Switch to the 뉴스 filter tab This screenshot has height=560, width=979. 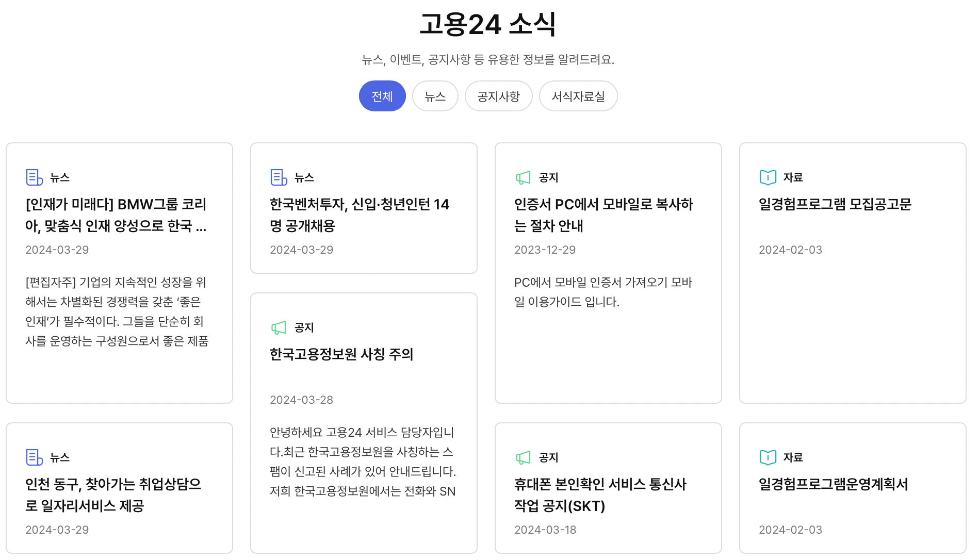point(435,96)
